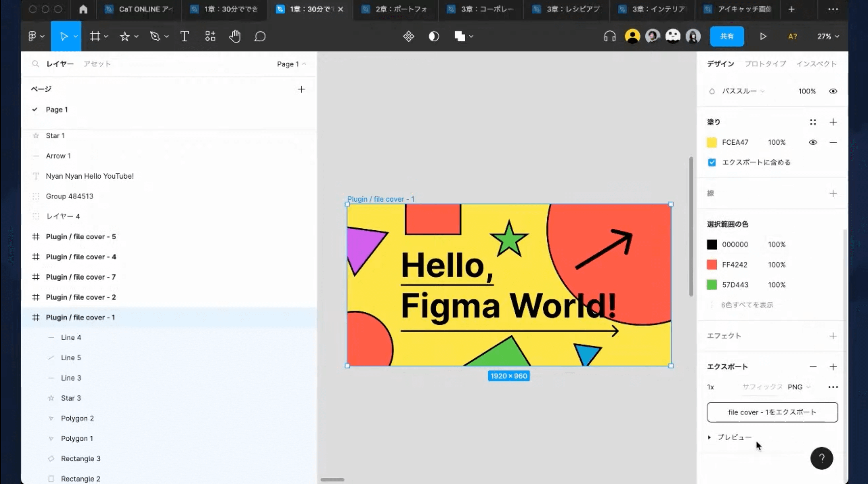The height and width of the screenshot is (484, 868).
Task: Click the 1x export scale field
Action: 711,387
